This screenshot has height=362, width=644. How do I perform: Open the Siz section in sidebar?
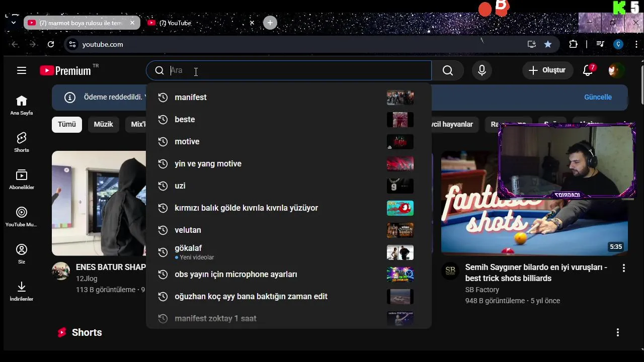(22, 254)
